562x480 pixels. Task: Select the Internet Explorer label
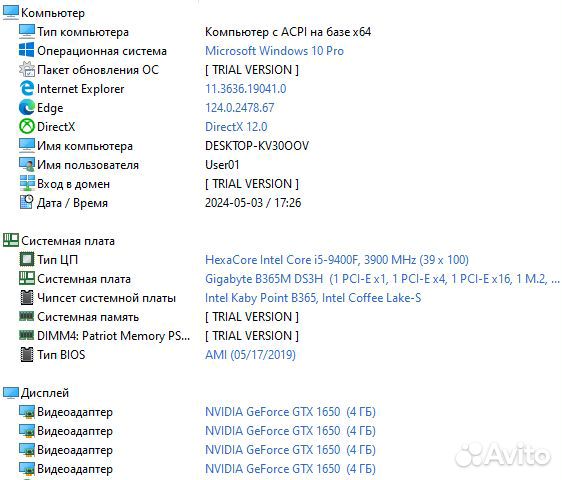(x=81, y=89)
